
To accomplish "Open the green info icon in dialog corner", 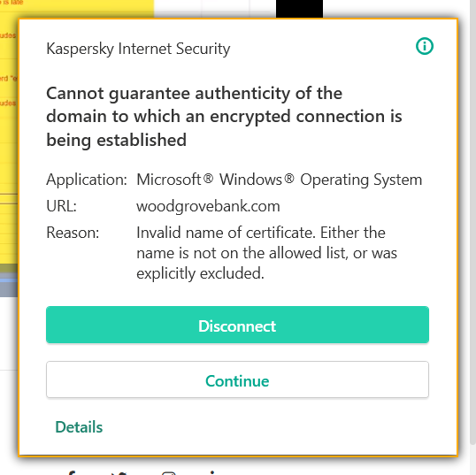I will point(425,46).
